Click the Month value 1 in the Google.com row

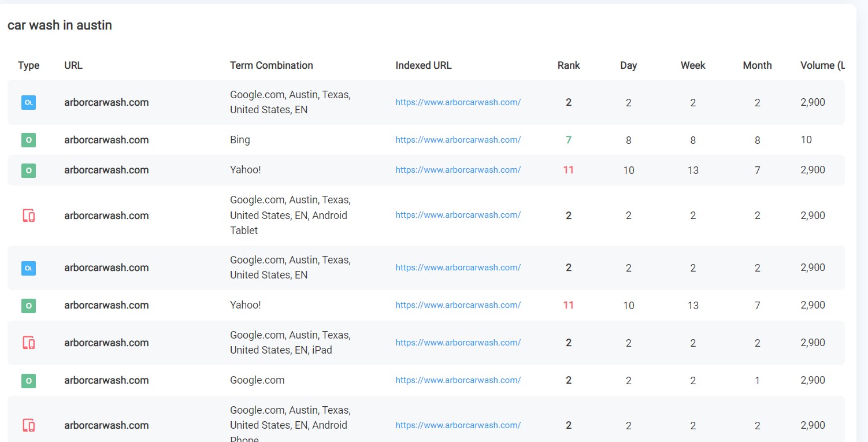(758, 381)
